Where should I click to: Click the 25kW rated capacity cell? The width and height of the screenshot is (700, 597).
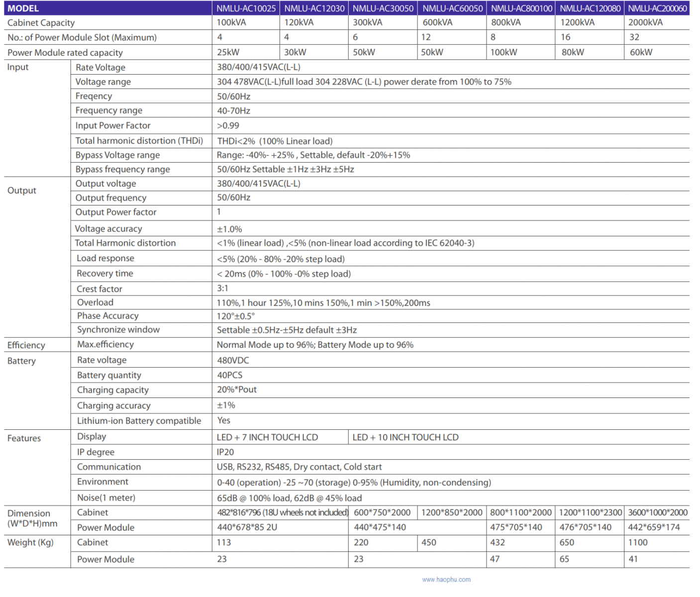pyautogui.click(x=228, y=52)
